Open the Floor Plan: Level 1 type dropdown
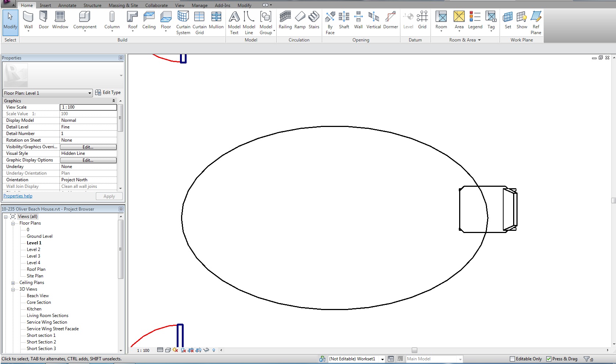Screen dimensions: 616x364 point(90,93)
